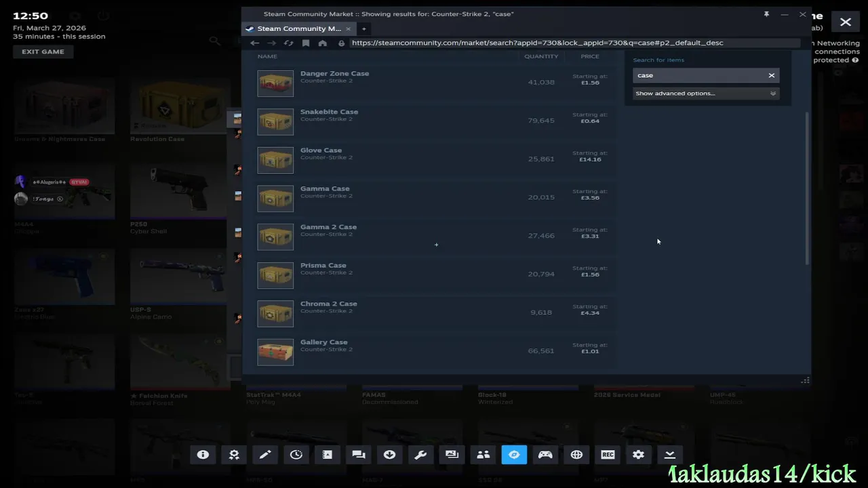Click Danger Zone Case thumbnail image
Viewport: 868px width, 488px height.
point(275,83)
